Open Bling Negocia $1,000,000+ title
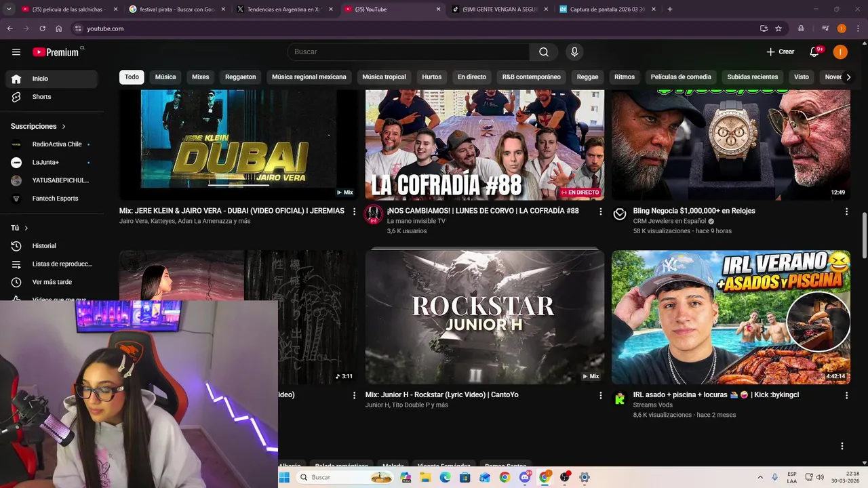 [x=694, y=211]
